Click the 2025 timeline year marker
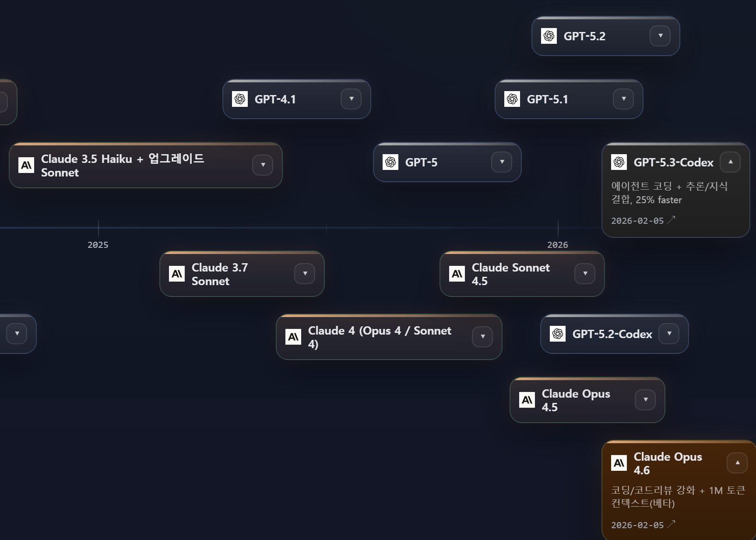 pos(98,245)
